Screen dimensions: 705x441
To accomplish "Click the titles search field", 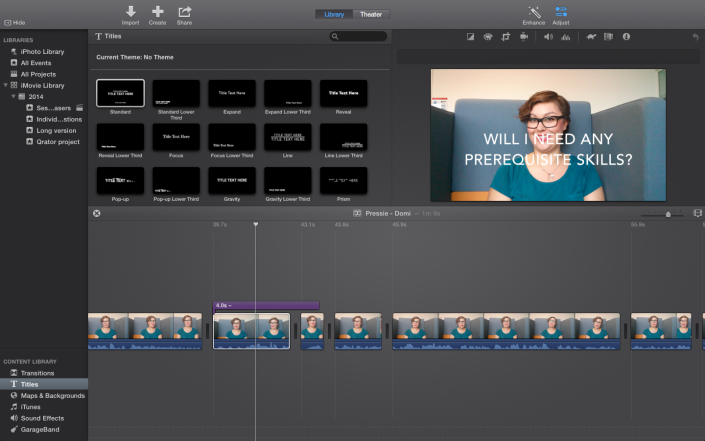I will point(358,36).
